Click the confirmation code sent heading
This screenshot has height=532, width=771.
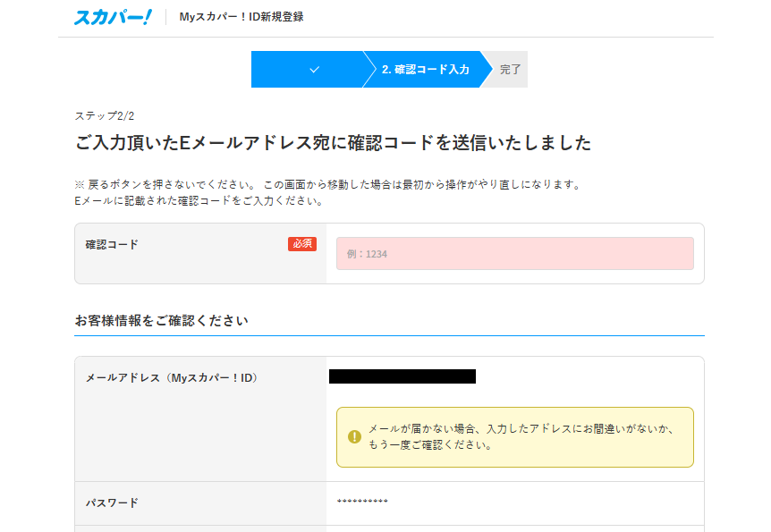333,143
